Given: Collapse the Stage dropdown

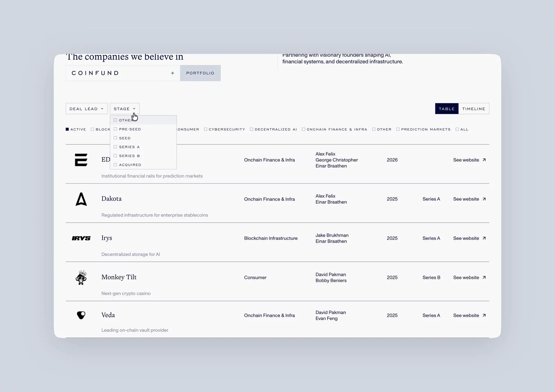Looking at the screenshot, I should [125, 109].
